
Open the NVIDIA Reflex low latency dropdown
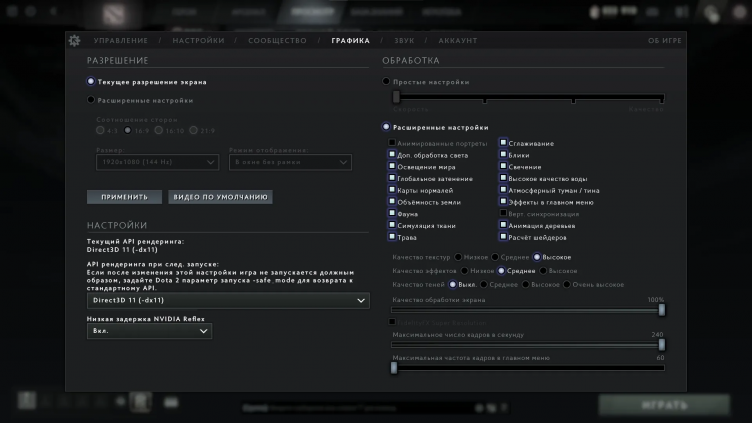point(149,331)
